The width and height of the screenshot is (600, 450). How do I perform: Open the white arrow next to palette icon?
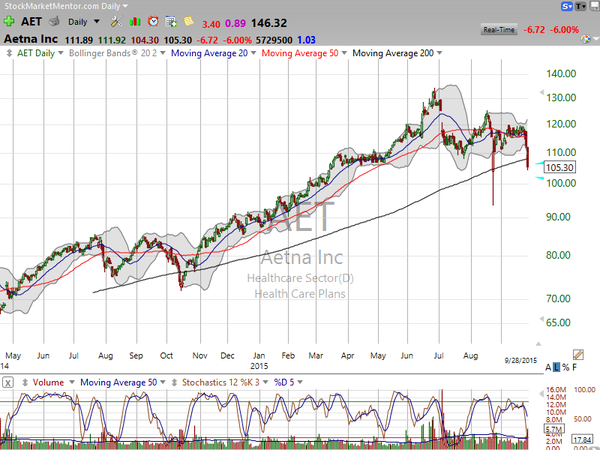(x=595, y=39)
